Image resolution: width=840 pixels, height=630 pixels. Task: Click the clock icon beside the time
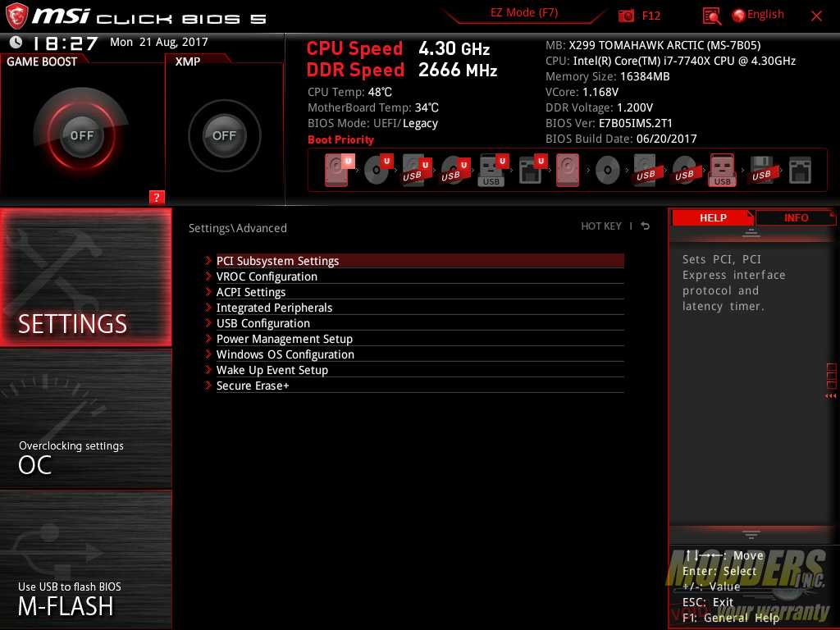16,42
